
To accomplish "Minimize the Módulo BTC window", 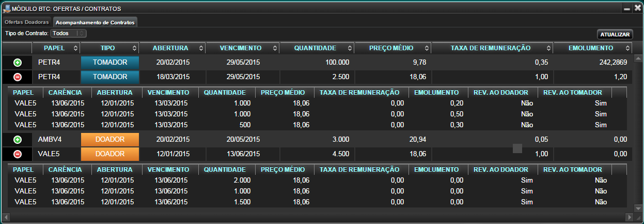I will pos(626,9).
